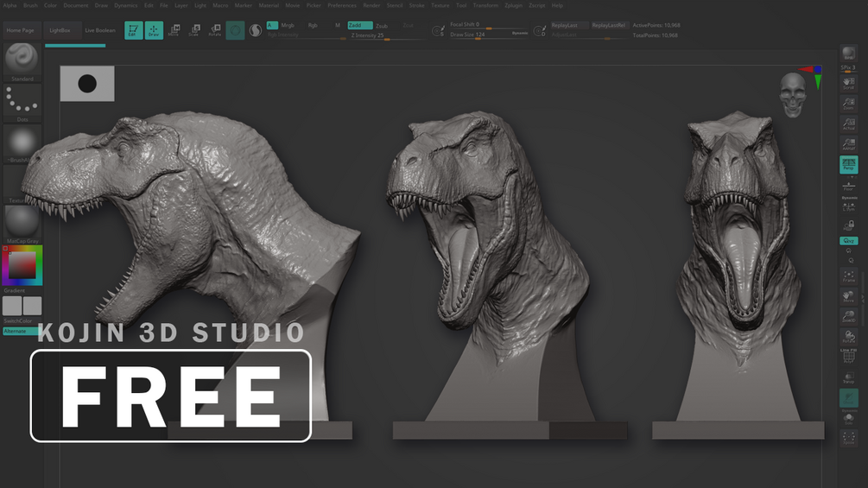The height and width of the screenshot is (488, 868).
Task: Adjust the Focal Shift slider
Action: click(489, 25)
